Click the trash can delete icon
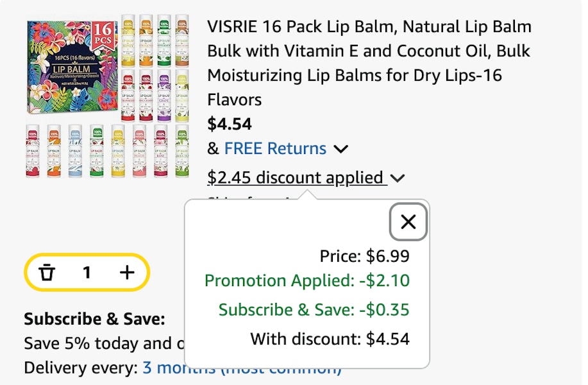 coord(47,272)
